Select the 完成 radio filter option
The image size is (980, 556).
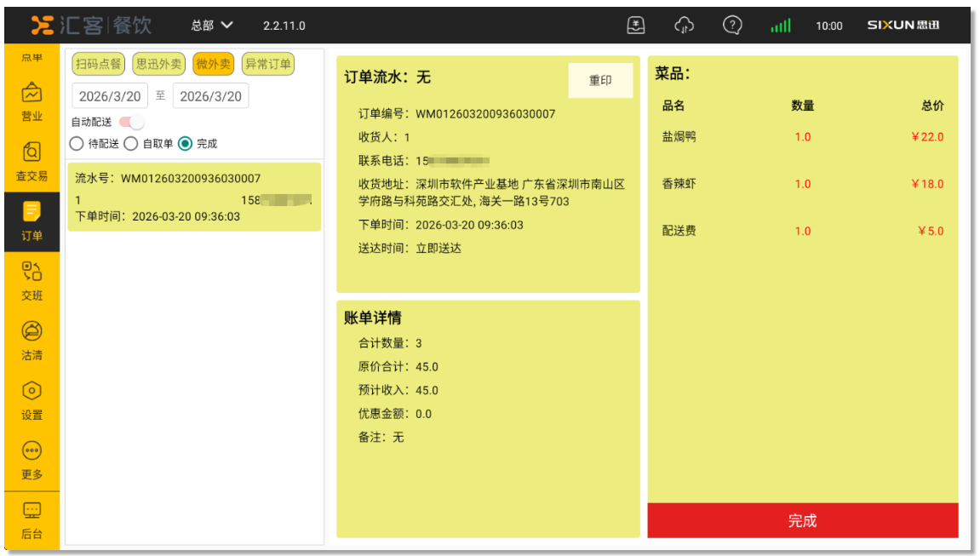coord(185,144)
